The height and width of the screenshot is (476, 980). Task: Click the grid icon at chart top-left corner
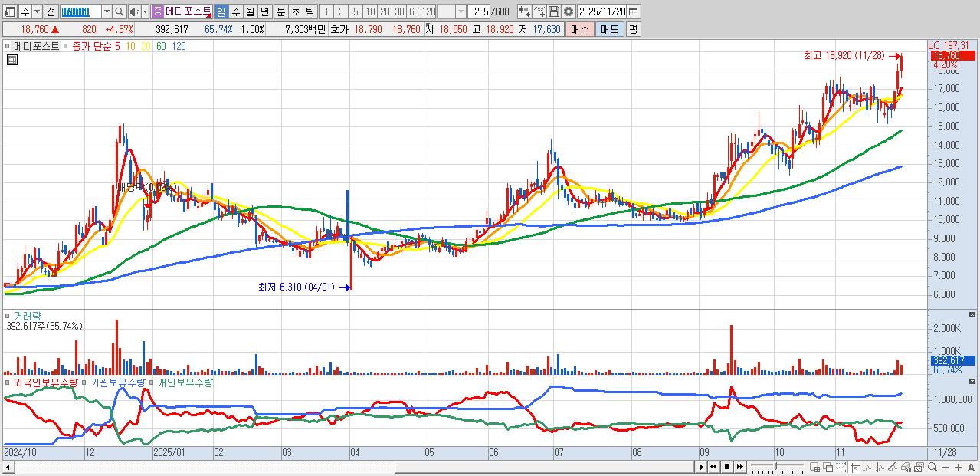click(11, 59)
